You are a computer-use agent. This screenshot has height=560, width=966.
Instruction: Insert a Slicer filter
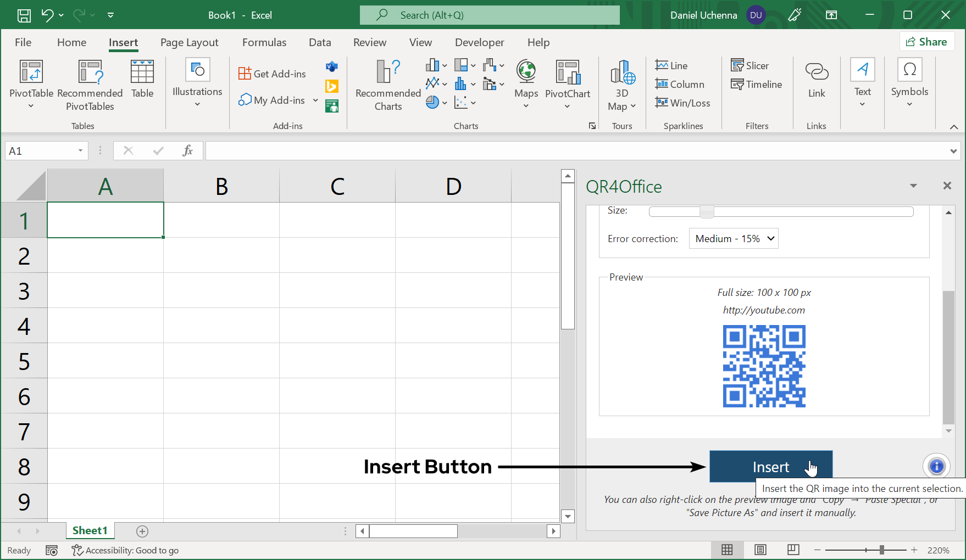coord(750,66)
